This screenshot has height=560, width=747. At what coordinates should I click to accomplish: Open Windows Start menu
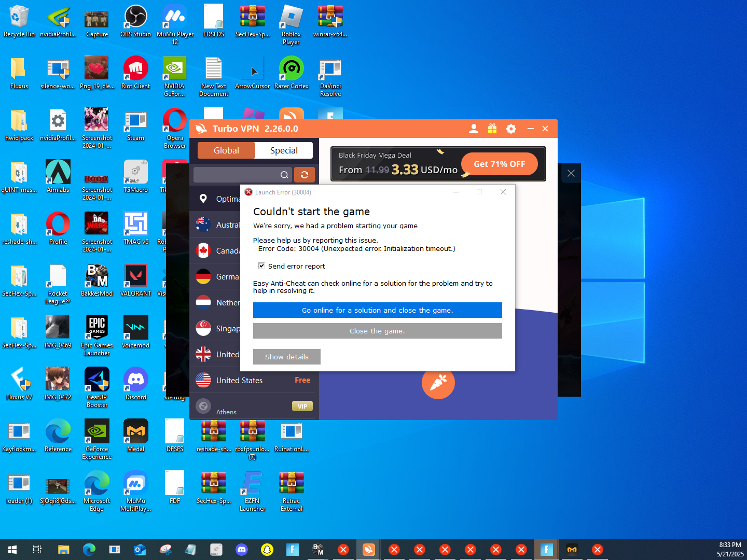click(12, 550)
